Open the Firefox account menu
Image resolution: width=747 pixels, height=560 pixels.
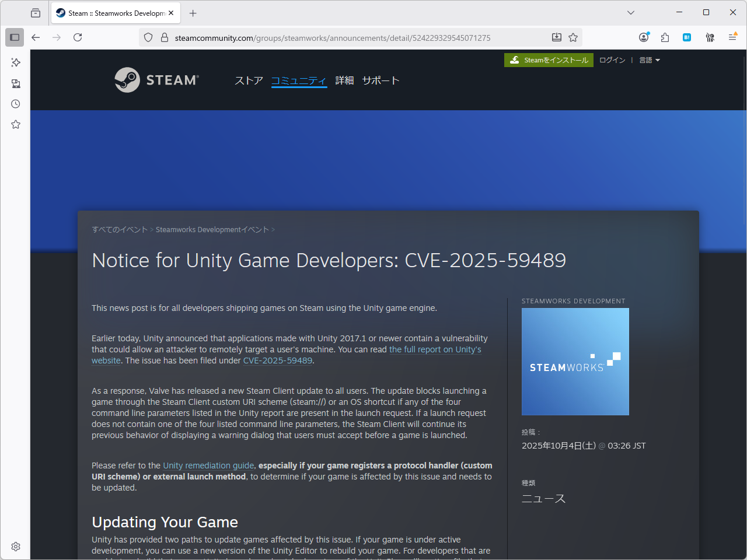pos(644,37)
